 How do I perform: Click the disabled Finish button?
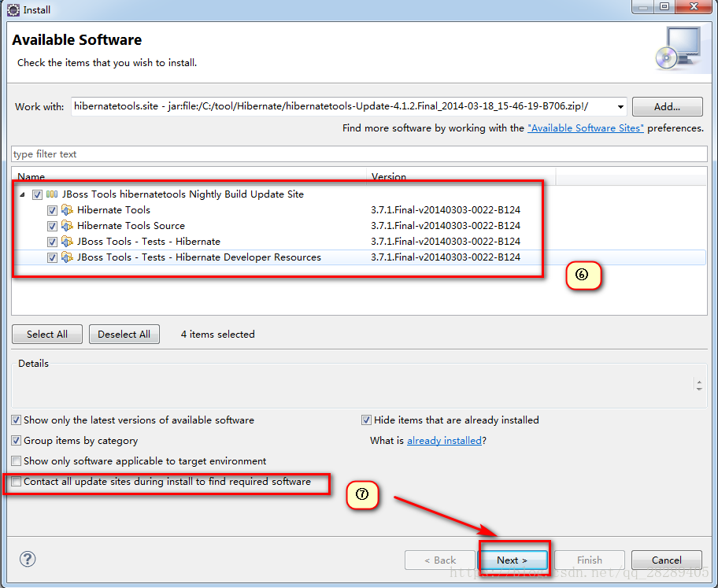coord(590,560)
